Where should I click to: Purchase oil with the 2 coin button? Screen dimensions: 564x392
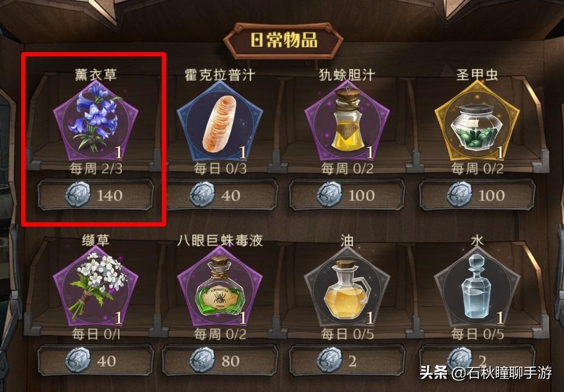tap(347, 360)
